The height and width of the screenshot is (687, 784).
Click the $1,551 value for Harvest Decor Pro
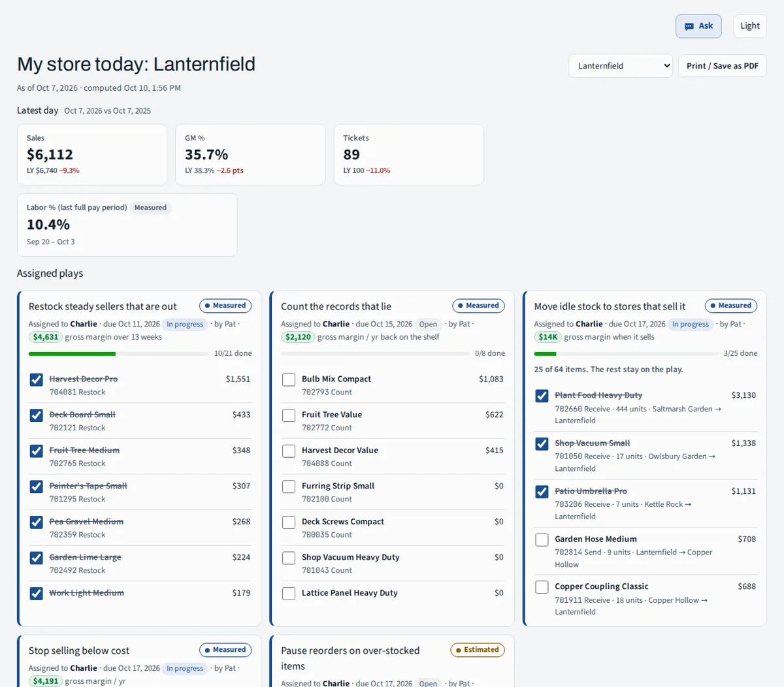point(238,379)
